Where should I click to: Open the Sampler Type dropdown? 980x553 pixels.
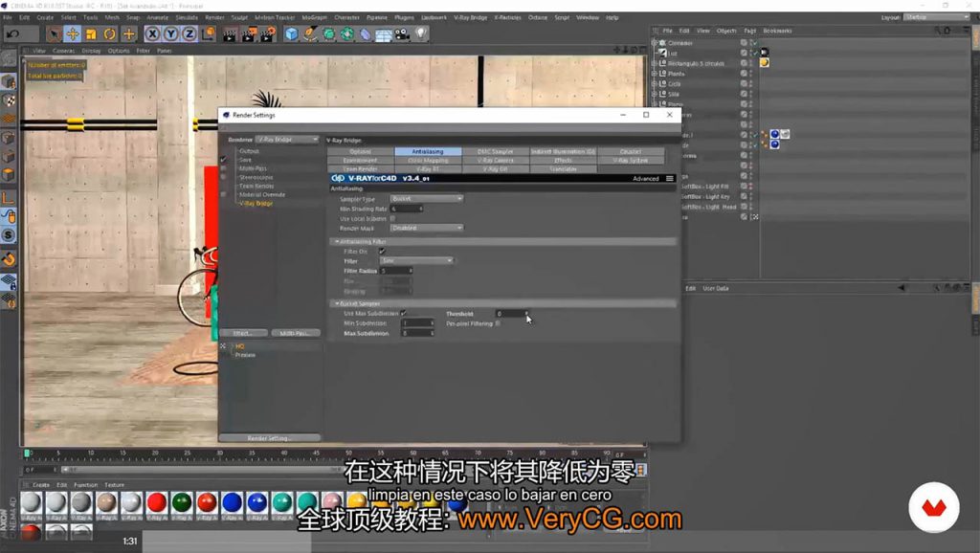(426, 198)
